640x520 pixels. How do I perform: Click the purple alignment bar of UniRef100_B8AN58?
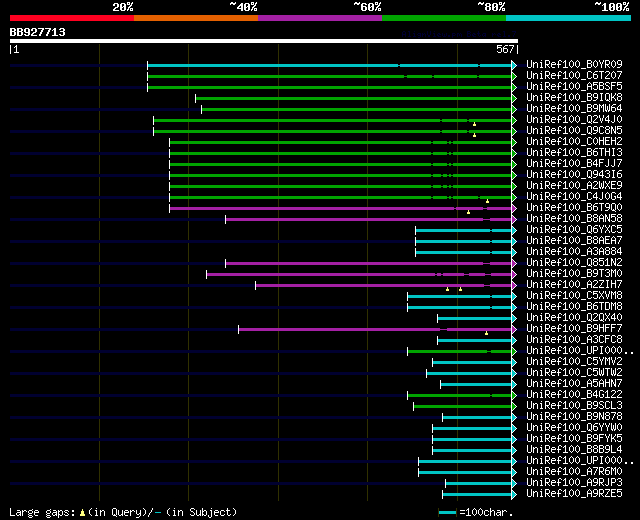[369, 220]
